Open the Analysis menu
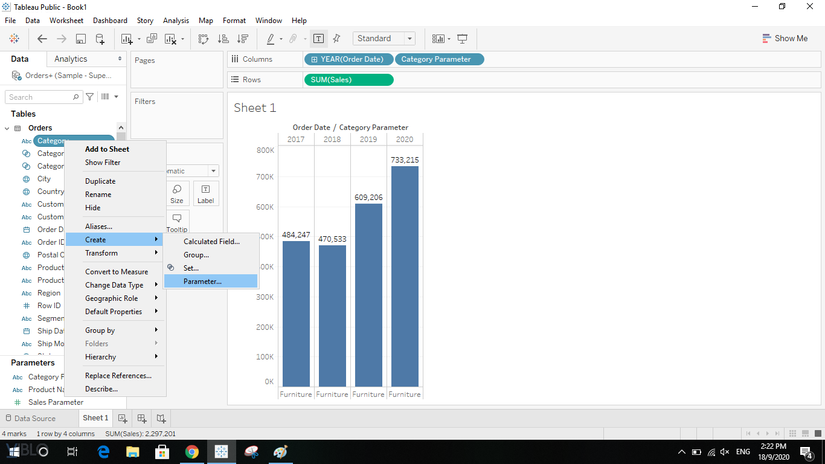Image resolution: width=825 pixels, height=464 pixels. pos(176,20)
